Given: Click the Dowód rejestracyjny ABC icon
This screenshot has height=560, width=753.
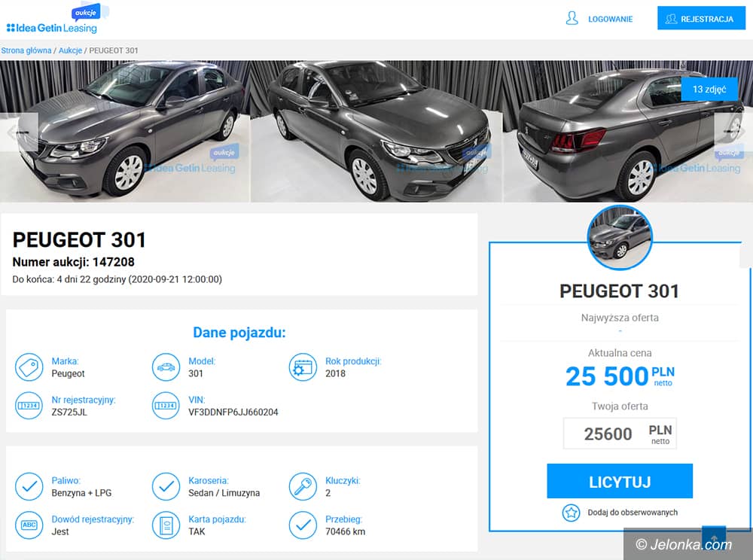Looking at the screenshot, I should click(x=29, y=525).
